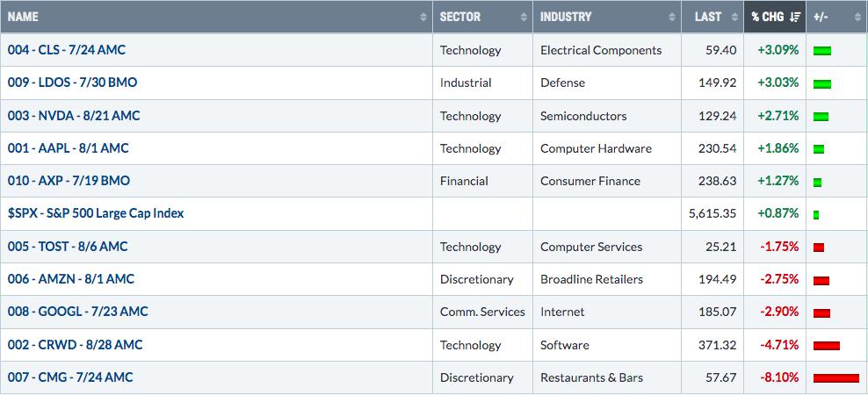Click the INDUSTRY column sort arrows

click(x=672, y=18)
